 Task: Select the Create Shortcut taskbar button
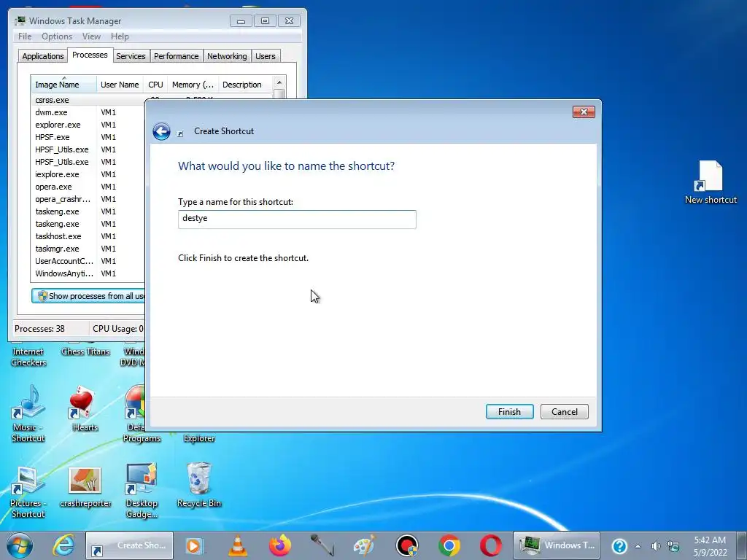tap(130, 545)
